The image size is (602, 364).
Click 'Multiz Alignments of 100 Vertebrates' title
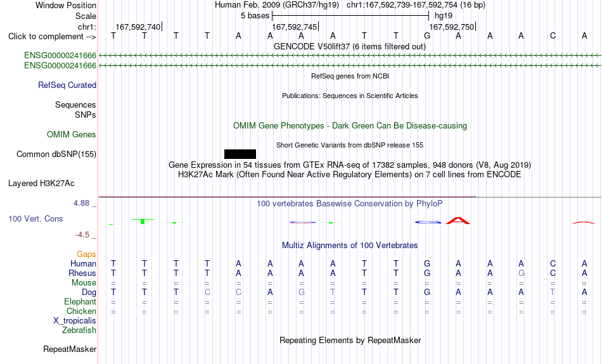[x=350, y=246]
